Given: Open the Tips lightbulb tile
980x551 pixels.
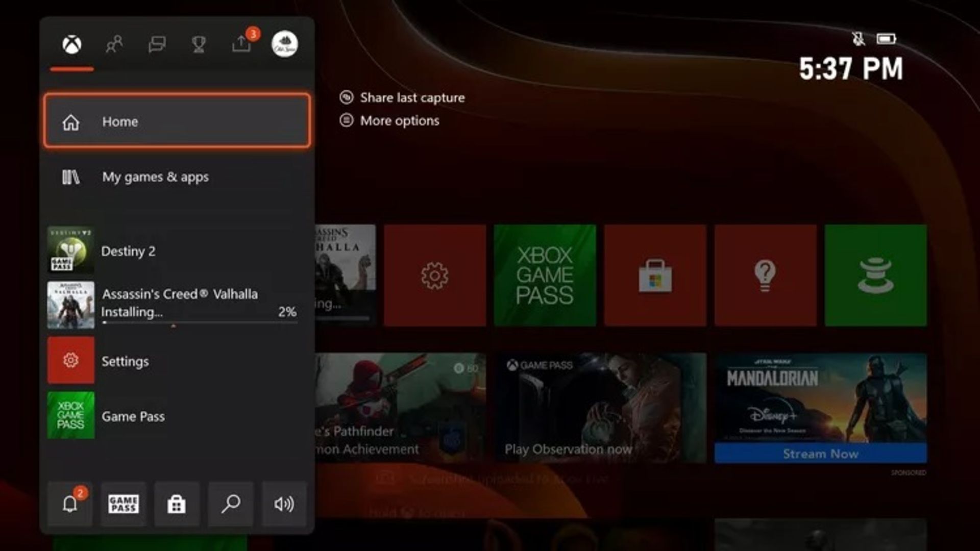Looking at the screenshot, I should pos(766,275).
